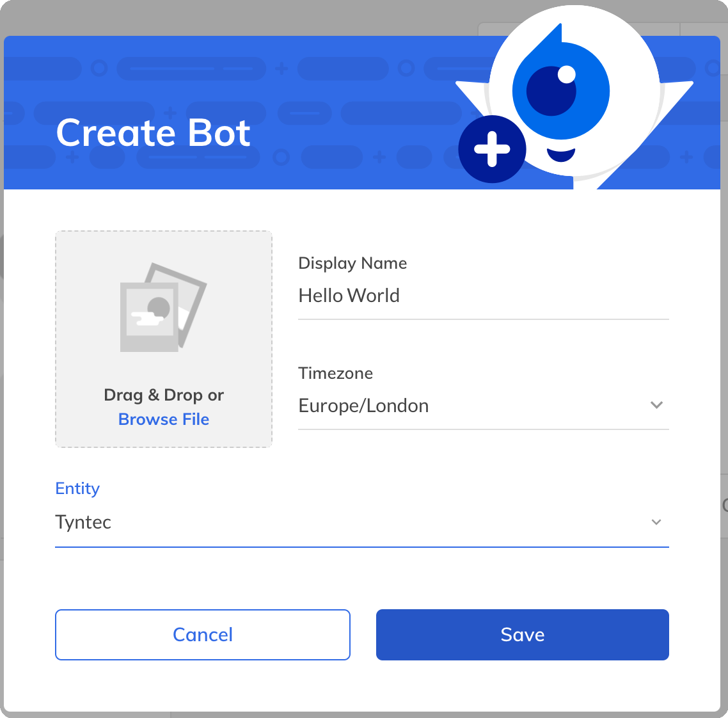
Task: Expand the Entity dropdown showing Tyntec
Action: (x=361, y=522)
